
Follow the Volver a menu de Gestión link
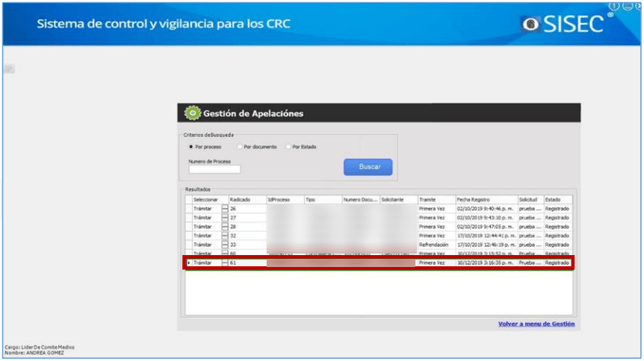point(536,324)
